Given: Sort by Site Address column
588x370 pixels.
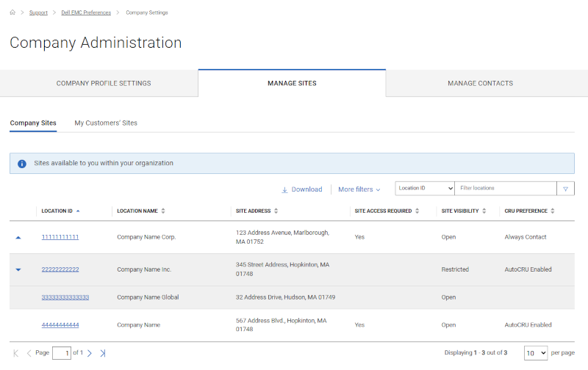Looking at the screenshot, I should point(276,211).
